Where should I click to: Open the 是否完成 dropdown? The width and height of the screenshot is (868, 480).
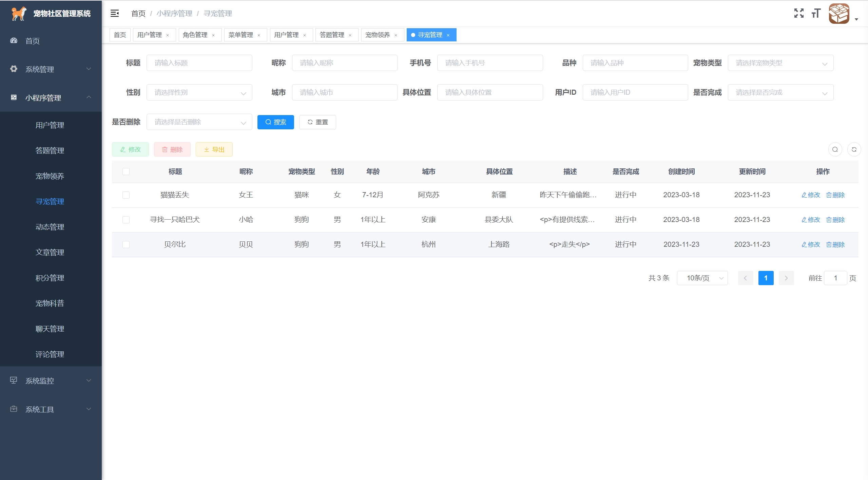pyautogui.click(x=780, y=92)
